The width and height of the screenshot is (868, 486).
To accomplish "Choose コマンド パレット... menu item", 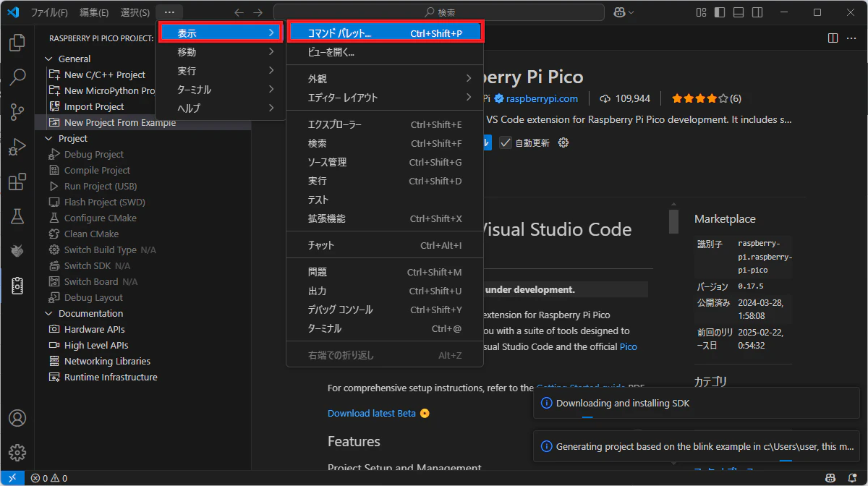I will (x=385, y=33).
